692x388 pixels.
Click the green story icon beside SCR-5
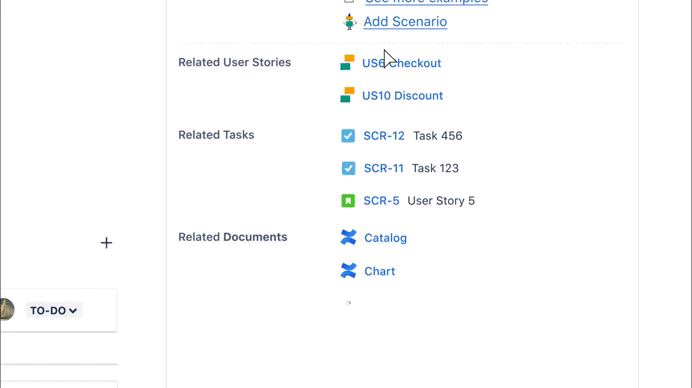click(x=348, y=201)
